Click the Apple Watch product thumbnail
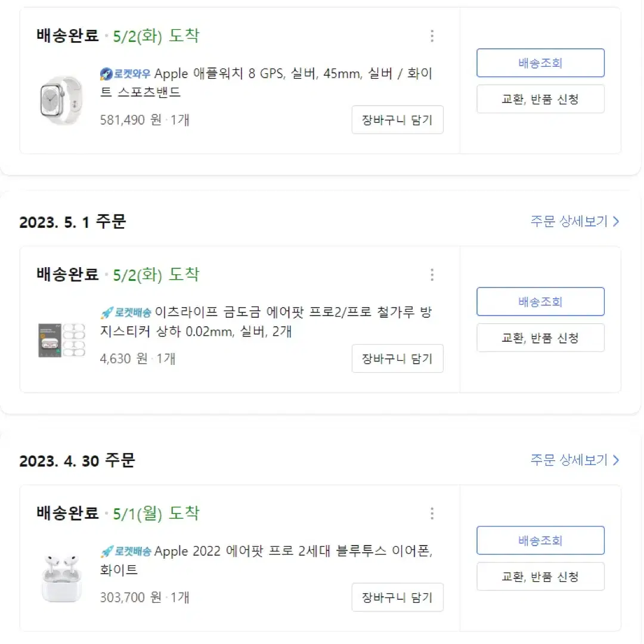 coord(61,101)
